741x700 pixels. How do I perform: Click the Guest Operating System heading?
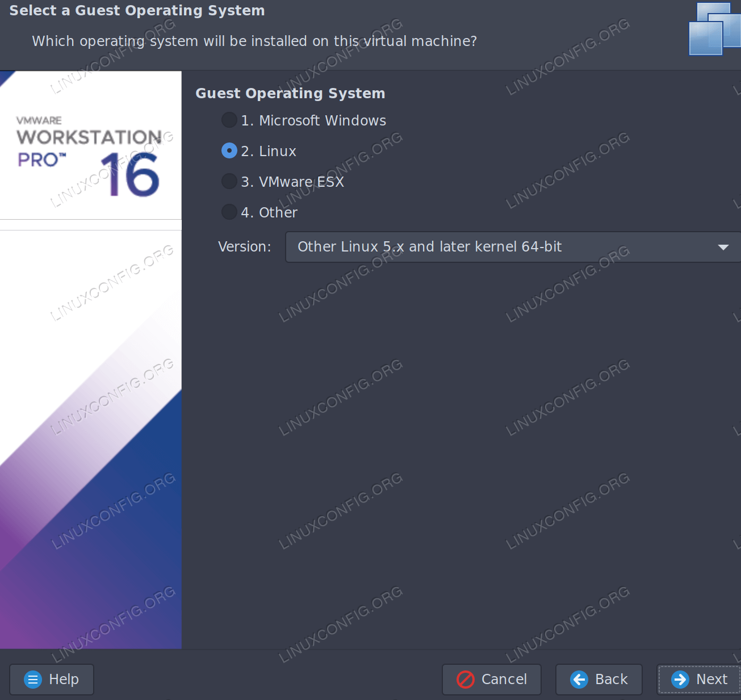tap(290, 93)
